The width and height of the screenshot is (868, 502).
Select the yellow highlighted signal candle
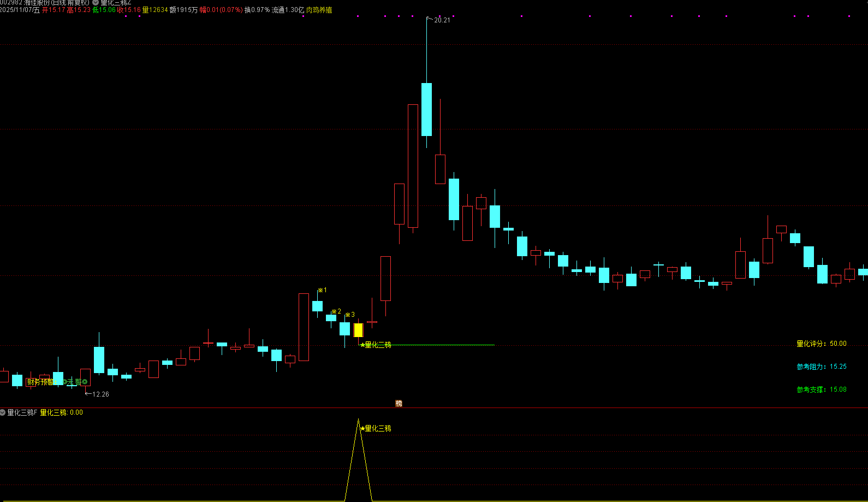(x=358, y=330)
